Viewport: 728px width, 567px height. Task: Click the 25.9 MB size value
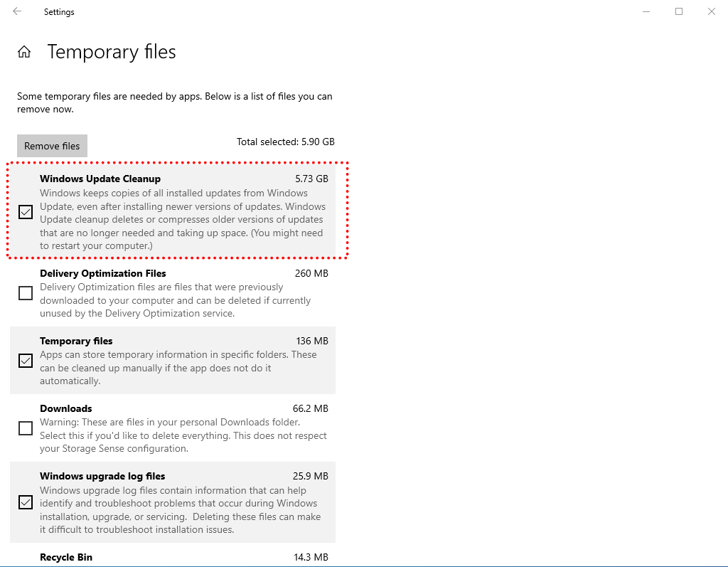point(311,477)
